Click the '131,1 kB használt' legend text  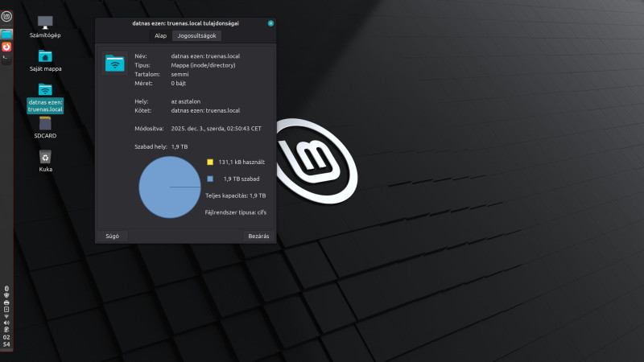[242, 162]
